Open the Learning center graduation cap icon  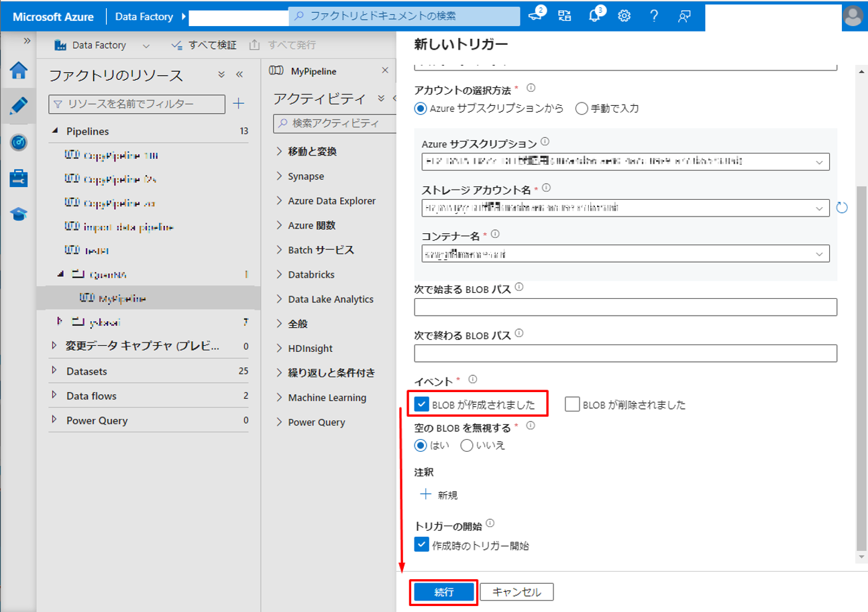click(19, 214)
